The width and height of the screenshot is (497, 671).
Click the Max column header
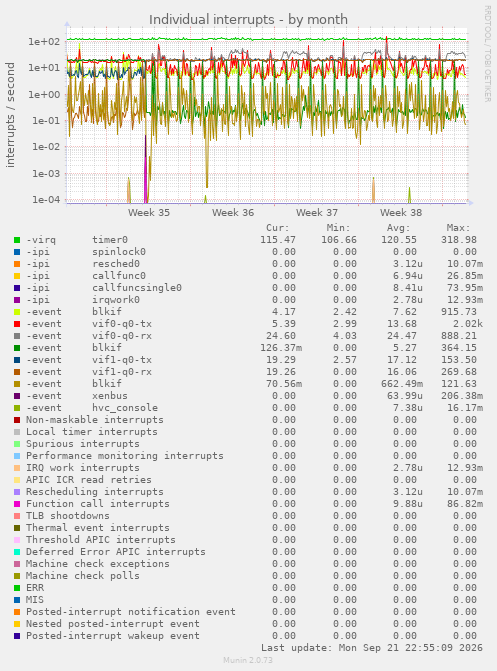(x=458, y=228)
